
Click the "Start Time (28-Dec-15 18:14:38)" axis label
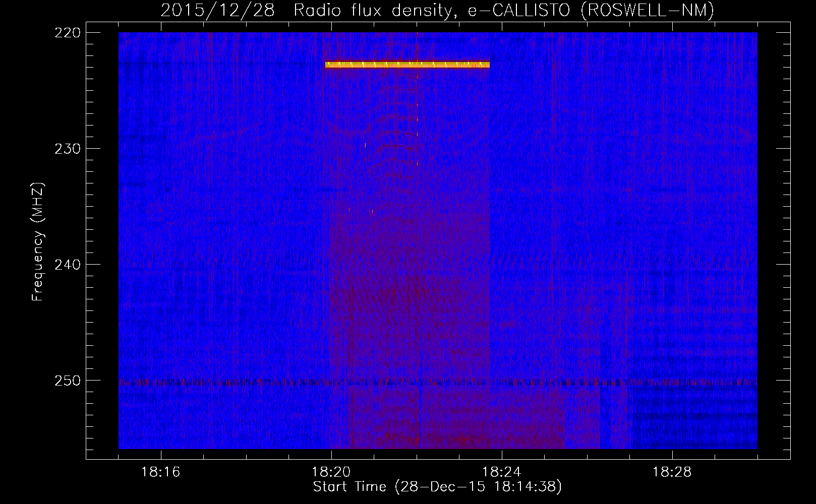click(x=437, y=487)
